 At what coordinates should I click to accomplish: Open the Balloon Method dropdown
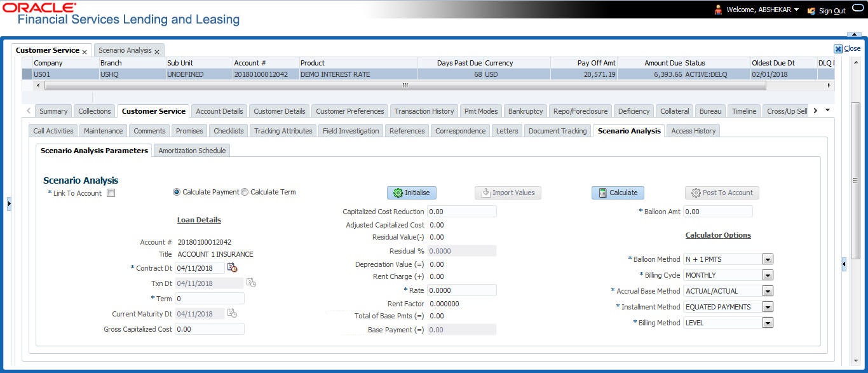[x=768, y=259]
